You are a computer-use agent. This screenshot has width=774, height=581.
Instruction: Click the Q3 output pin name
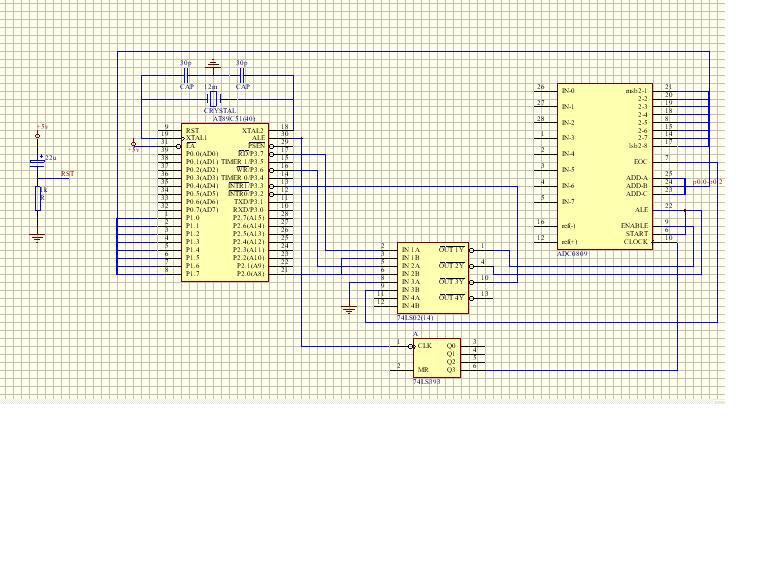[451, 370]
